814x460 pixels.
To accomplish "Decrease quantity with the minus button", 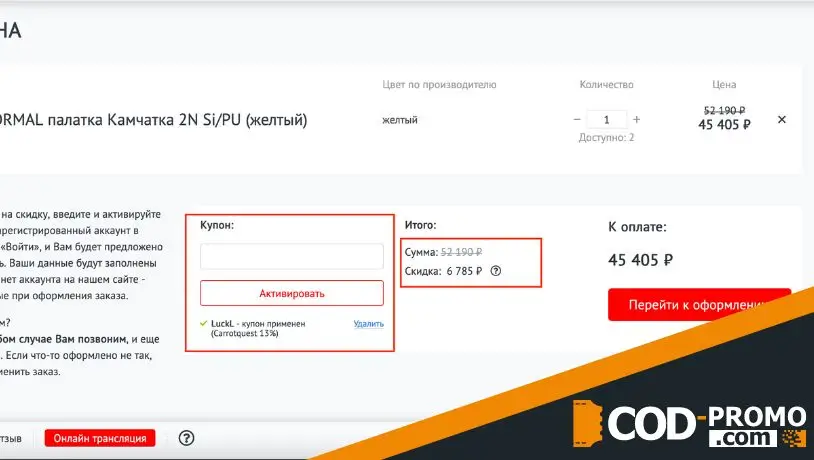I will tap(577, 119).
